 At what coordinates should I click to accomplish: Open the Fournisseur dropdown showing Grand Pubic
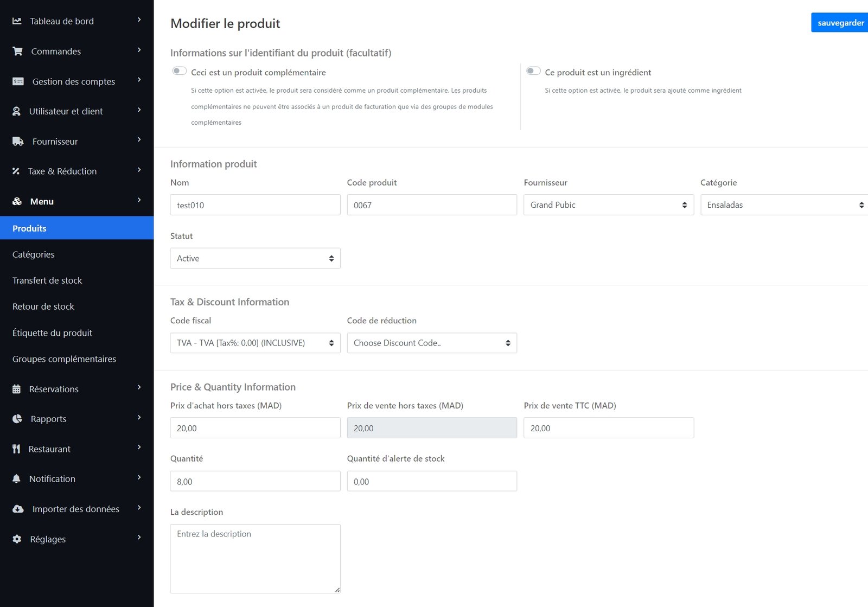(x=608, y=205)
